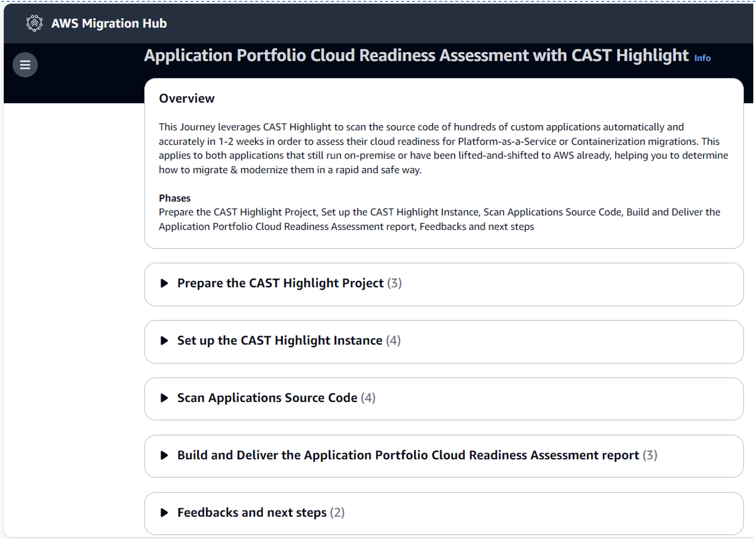Open the Feedbacks and next steps heading
This screenshot has width=756, height=541.
[252, 513]
